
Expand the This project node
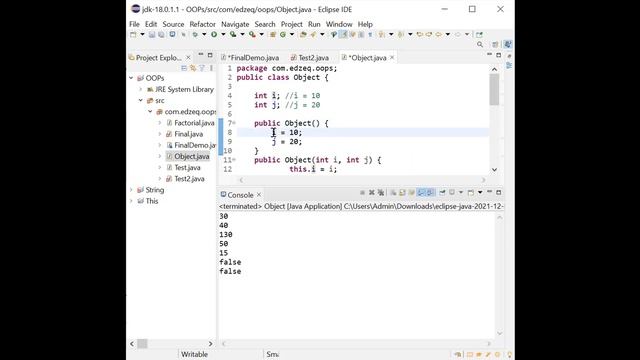point(131,201)
